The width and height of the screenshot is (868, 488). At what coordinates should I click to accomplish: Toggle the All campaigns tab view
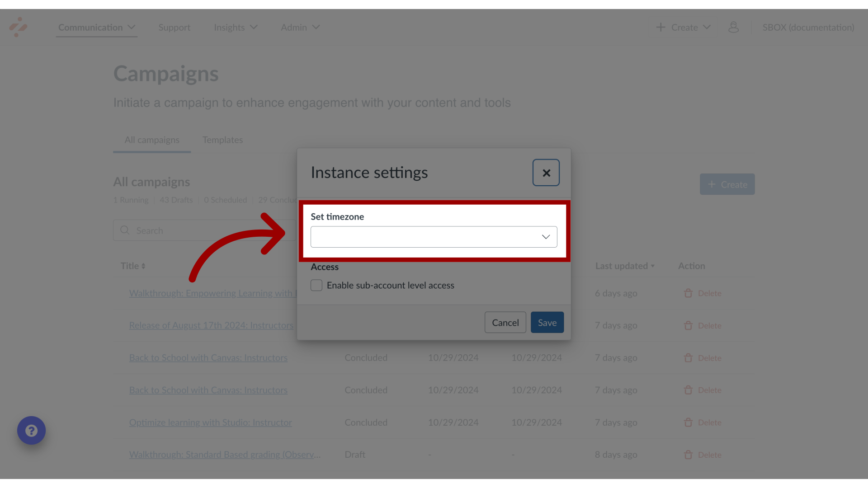coord(152,140)
